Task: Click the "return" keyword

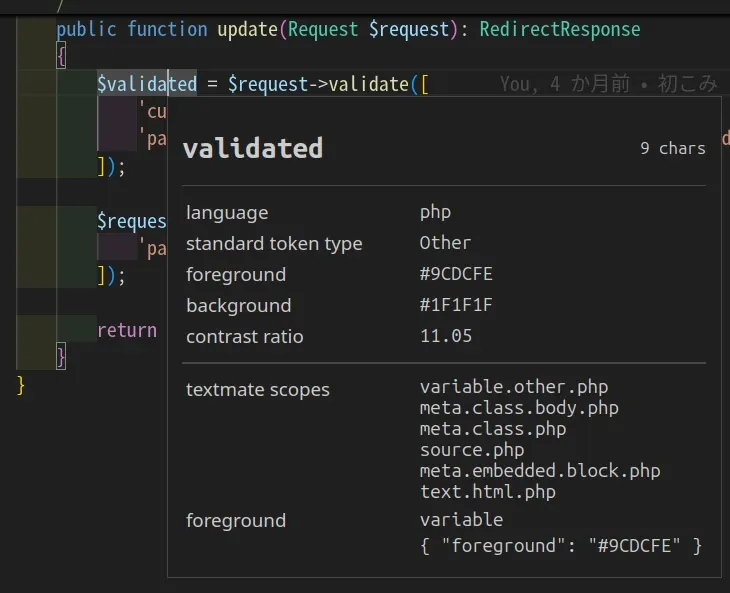Action: point(127,330)
